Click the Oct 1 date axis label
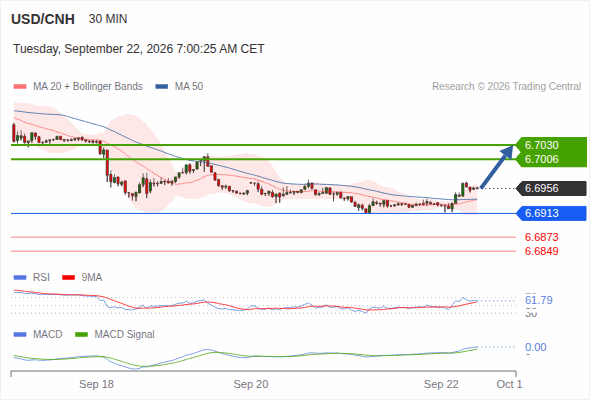 [509, 384]
